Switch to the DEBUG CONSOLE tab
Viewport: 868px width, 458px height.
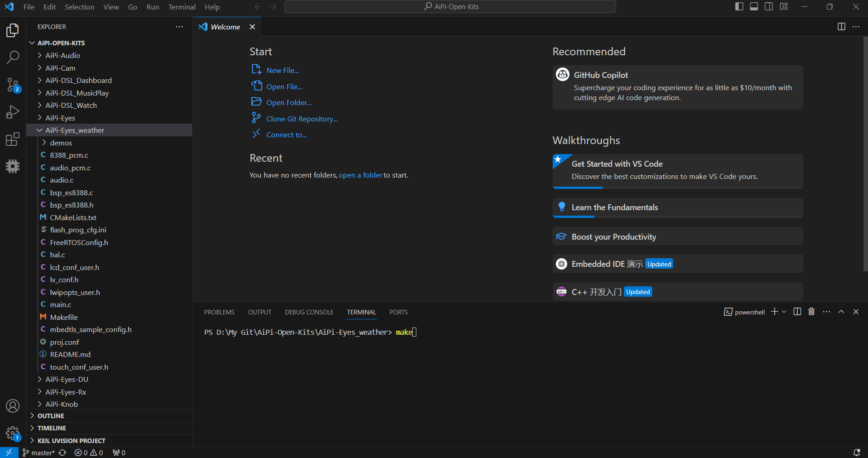pyautogui.click(x=309, y=312)
